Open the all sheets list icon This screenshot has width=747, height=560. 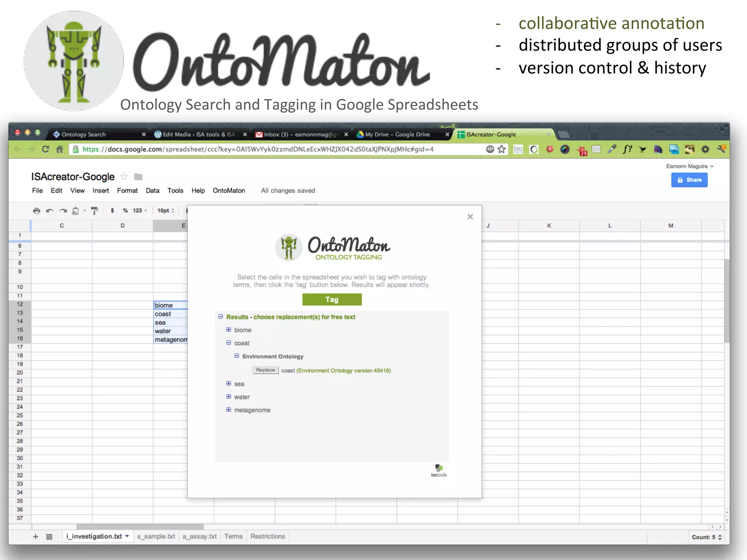(x=49, y=537)
